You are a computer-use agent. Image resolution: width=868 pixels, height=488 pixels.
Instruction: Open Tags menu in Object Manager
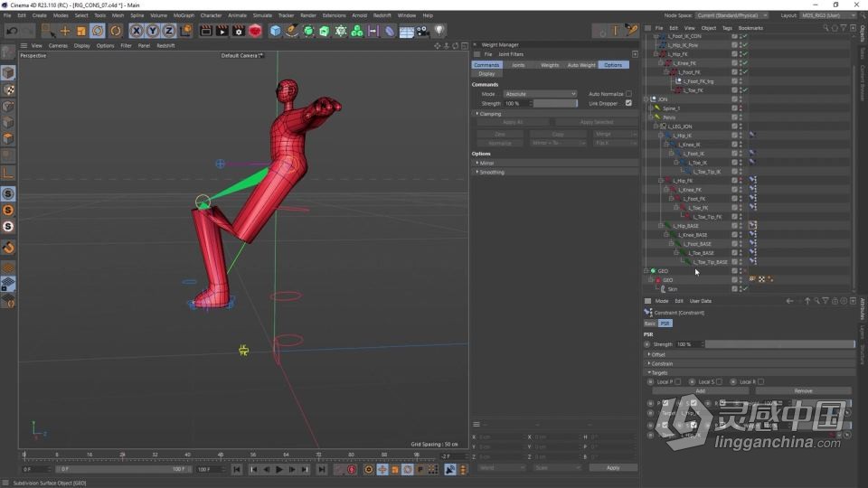pyautogui.click(x=727, y=28)
